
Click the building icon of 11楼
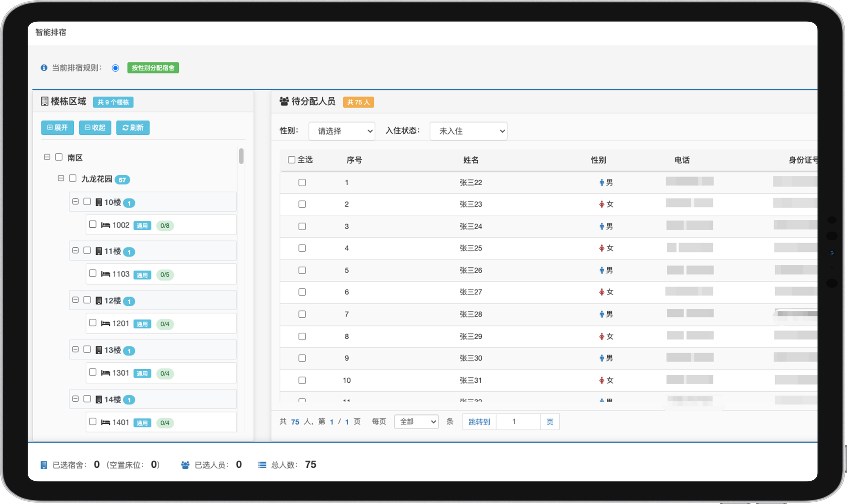point(99,251)
